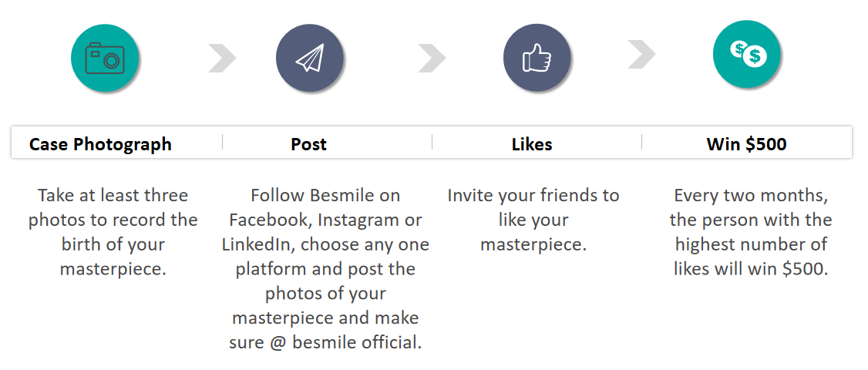Viewport: 868px width, 370px height.
Task: Select the Case Photograph heading
Action: [x=100, y=145]
